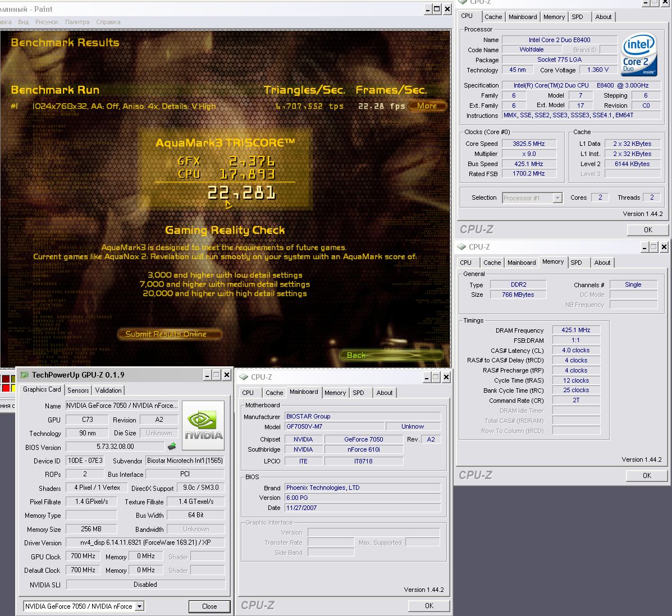Open the Палитра menu in Paint
Screen dimensions: 672x616
[x=77, y=22]
